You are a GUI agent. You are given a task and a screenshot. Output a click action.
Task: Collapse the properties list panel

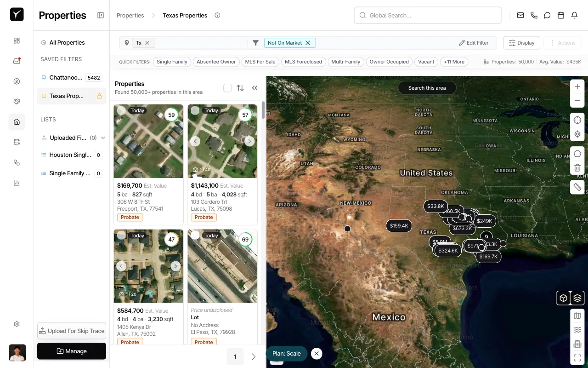pyautogui.click(x=254, y=88)
